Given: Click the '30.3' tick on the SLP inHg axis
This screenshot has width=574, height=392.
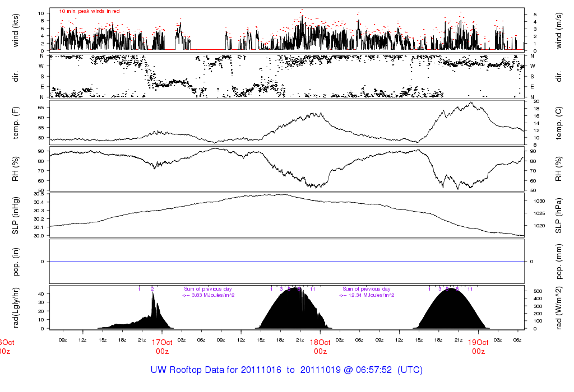Looking at the screenshot, I should click(39, 210).
